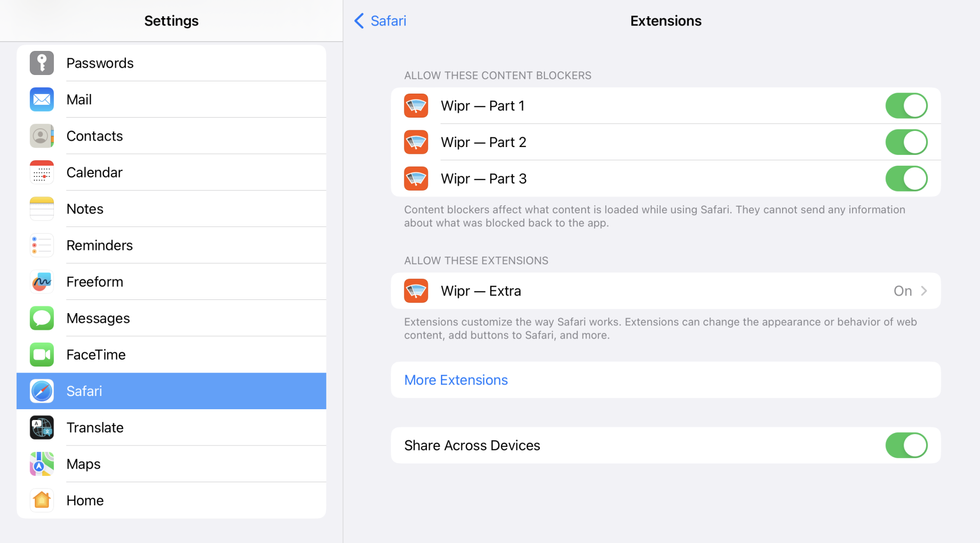Image resolution: width=980 pixels, height=543 pixels.
Task: Open Calendar settings
Action: tap(171, 173)
